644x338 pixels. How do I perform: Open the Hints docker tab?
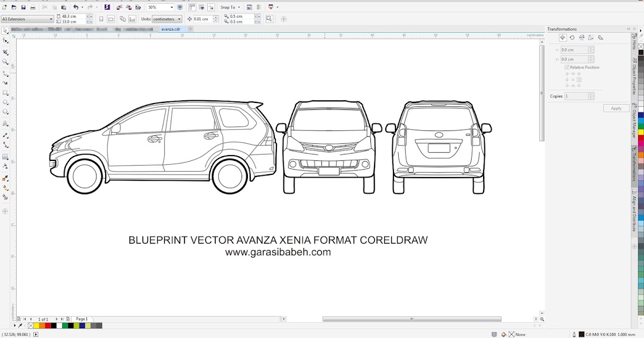click(634, 41)
